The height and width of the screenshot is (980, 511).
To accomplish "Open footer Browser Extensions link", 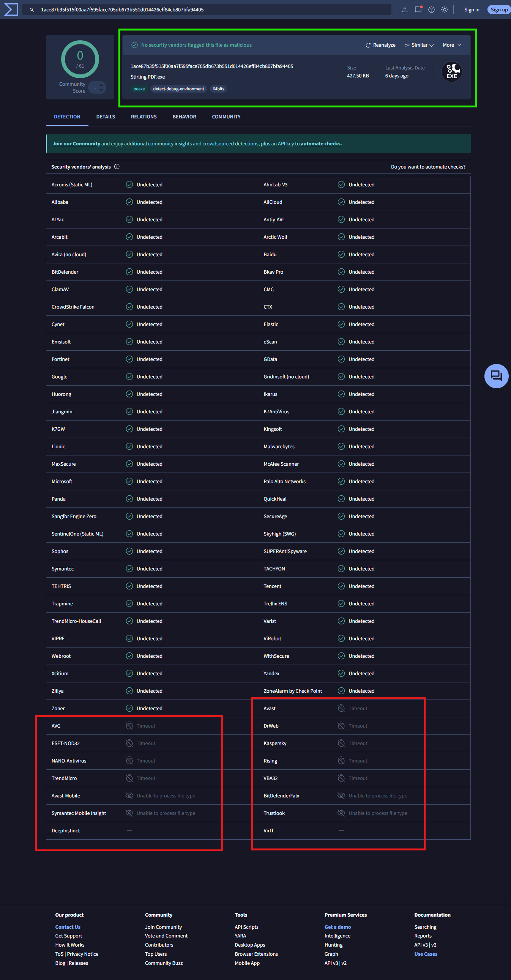I will [x=256, y=954].
